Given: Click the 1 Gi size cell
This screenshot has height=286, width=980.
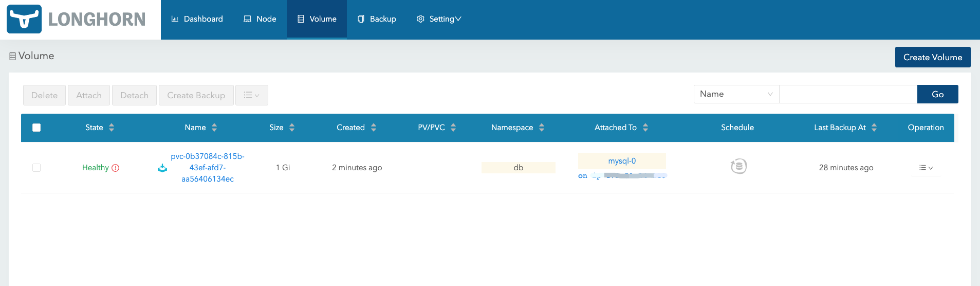Looking at the screenshot, I should 283,168.
